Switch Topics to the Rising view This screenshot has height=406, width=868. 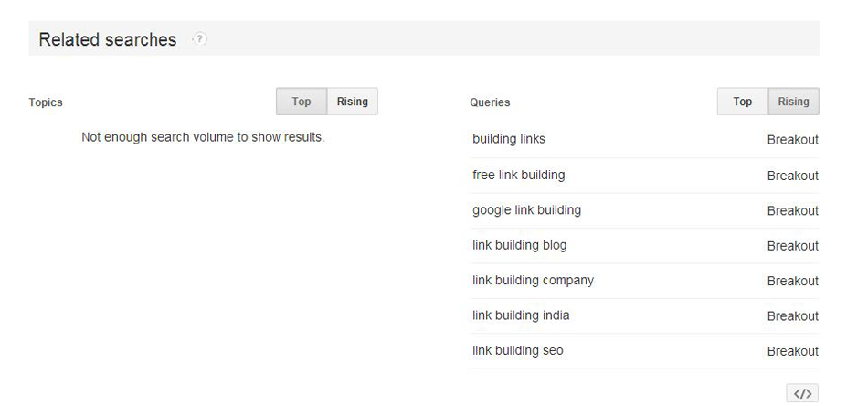(x=352, y=101)
